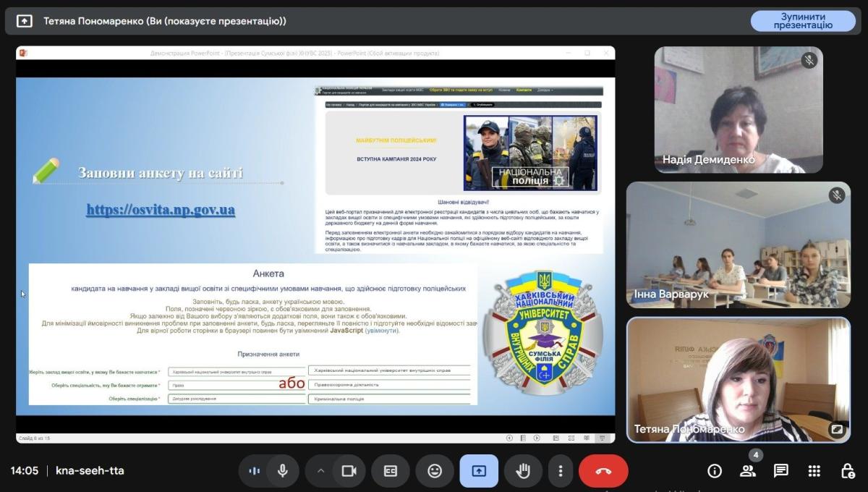Click Зупинити презентацію button
Image resolution: width=868 pixels, height=492 pixels.
tap(803, 21)
